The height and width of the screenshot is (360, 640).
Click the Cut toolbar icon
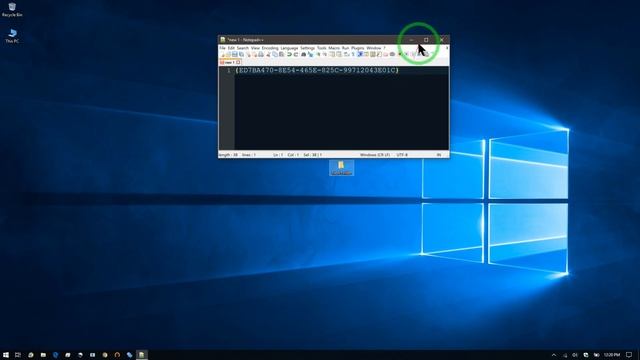click(268, 54)
